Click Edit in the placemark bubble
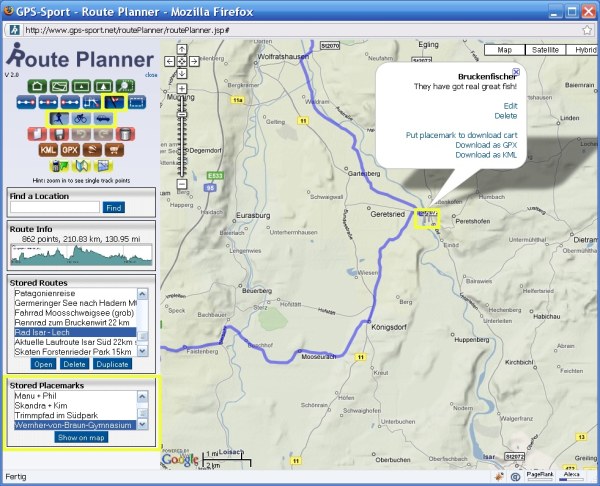The image size is (600, 486). coord(510,106)
